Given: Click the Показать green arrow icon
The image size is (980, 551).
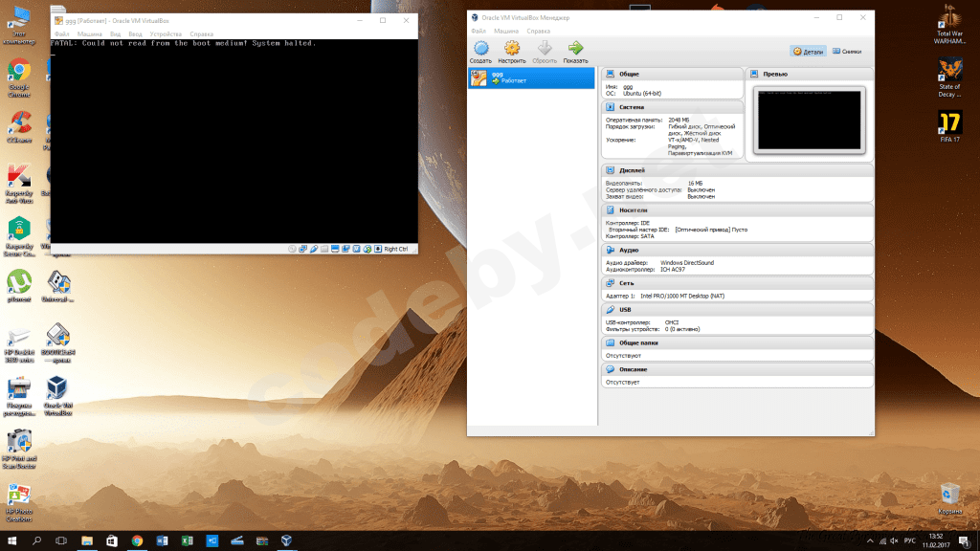Looking at the screenshot, I should tap(575, 49).
